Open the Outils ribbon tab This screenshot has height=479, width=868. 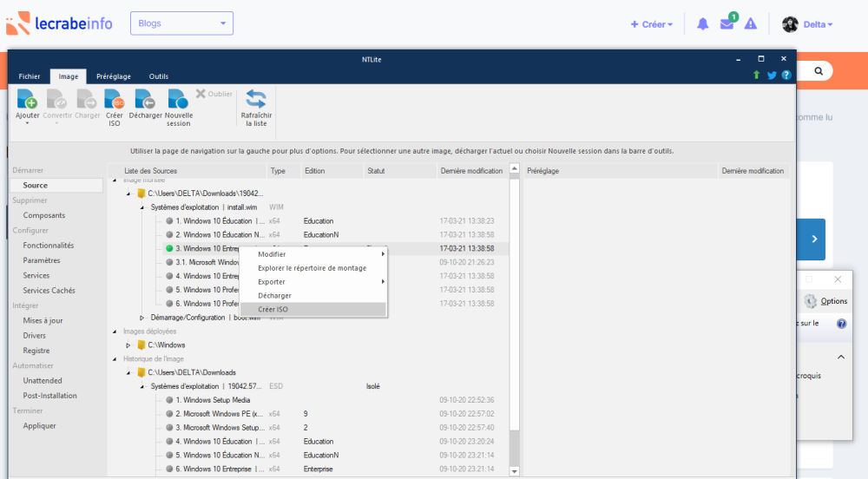[x=159, y=76]
